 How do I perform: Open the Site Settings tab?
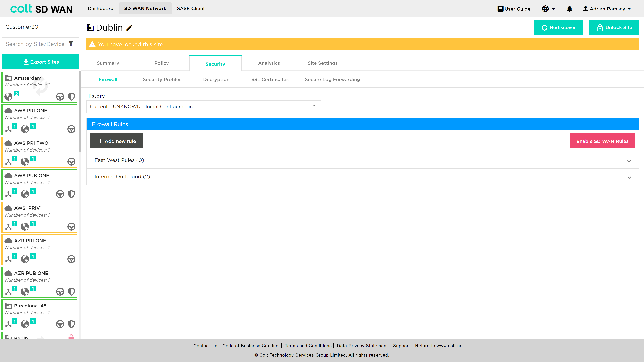(323, 63)
